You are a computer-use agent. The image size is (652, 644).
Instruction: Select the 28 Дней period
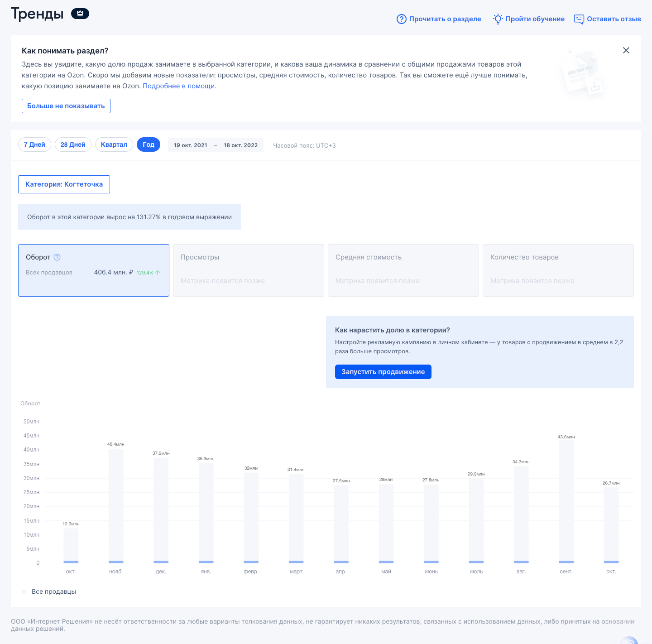(x=73, y=144)
